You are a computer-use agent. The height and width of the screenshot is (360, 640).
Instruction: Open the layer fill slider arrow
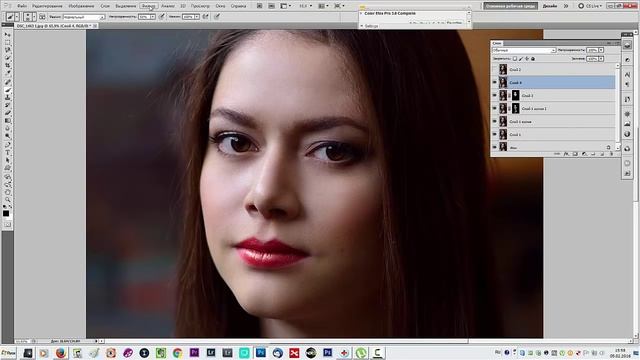coord(601,59)
